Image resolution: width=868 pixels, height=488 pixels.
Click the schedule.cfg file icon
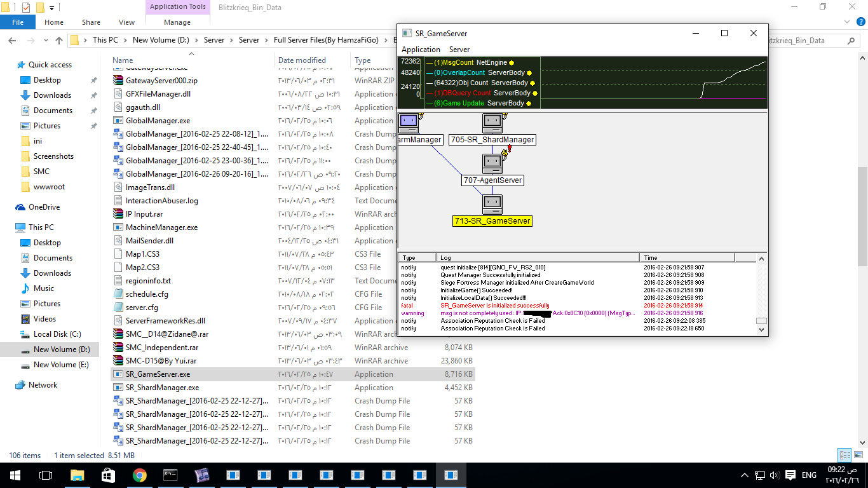tap(118, 294)
